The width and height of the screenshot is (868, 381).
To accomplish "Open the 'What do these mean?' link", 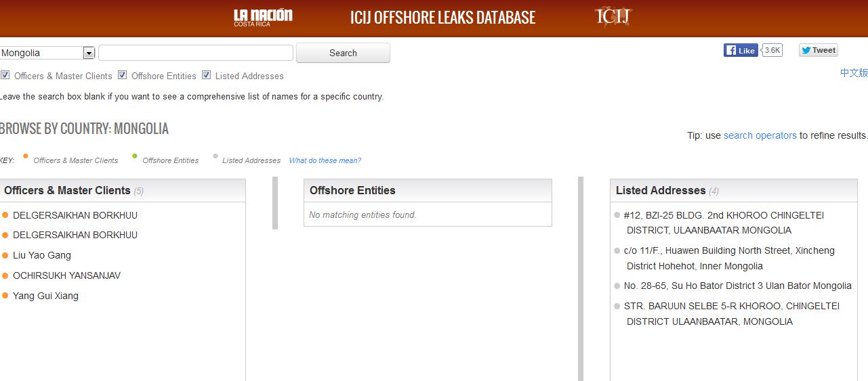I will (325, 160).
